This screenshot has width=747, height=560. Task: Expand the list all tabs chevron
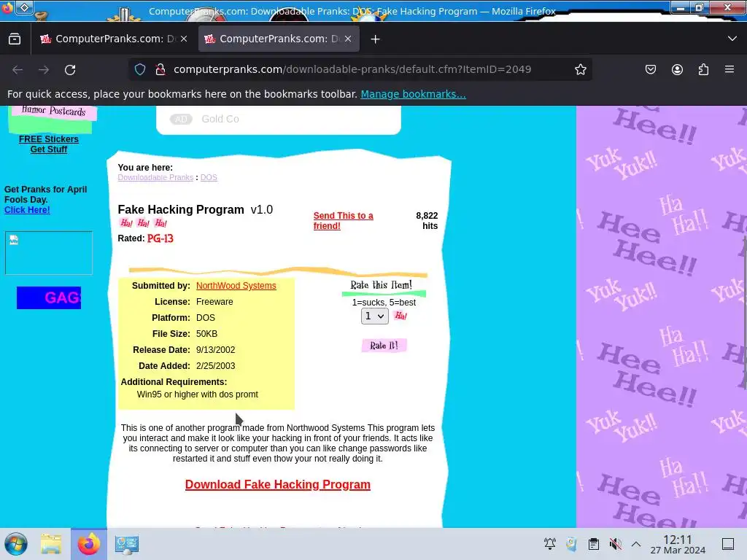732,39
